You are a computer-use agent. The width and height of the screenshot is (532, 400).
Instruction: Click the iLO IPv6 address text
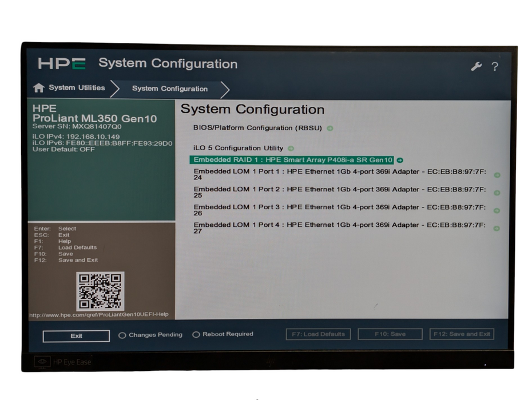pyautogui.click(x=102, y=143)
